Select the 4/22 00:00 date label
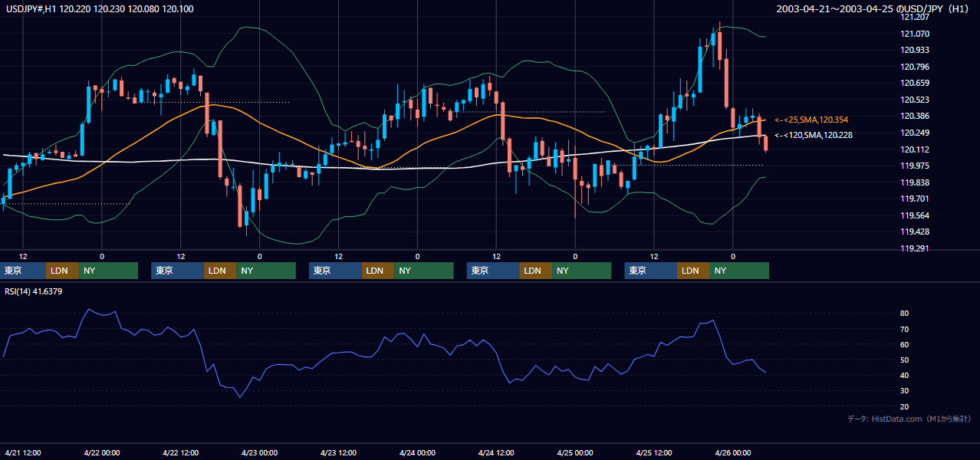This screenshot has height=460, width=980. [x=101, y=452]
